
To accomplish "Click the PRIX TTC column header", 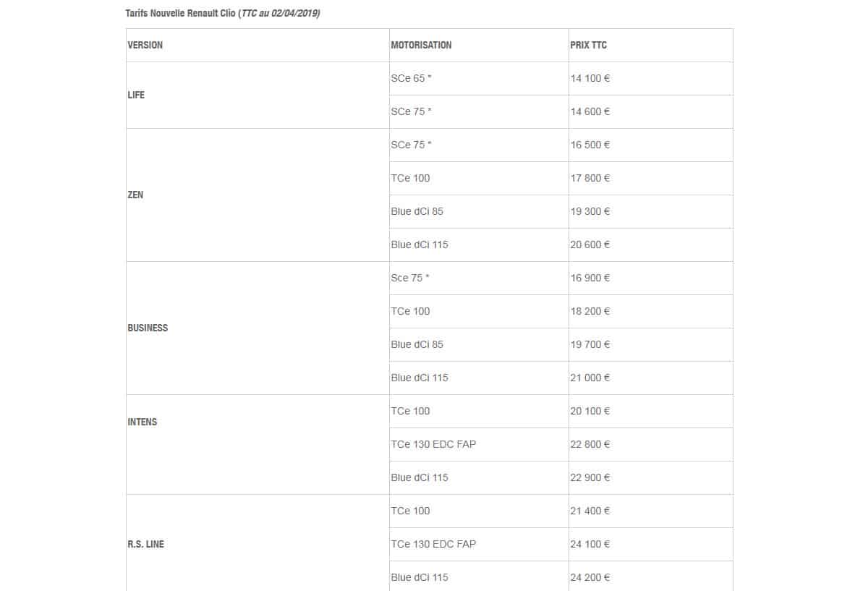I will point(650,45).
